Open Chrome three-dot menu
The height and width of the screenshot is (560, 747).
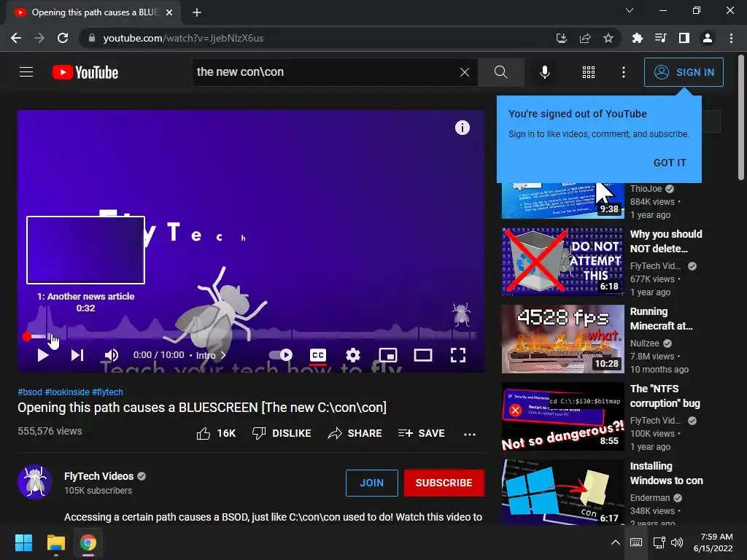731,38
